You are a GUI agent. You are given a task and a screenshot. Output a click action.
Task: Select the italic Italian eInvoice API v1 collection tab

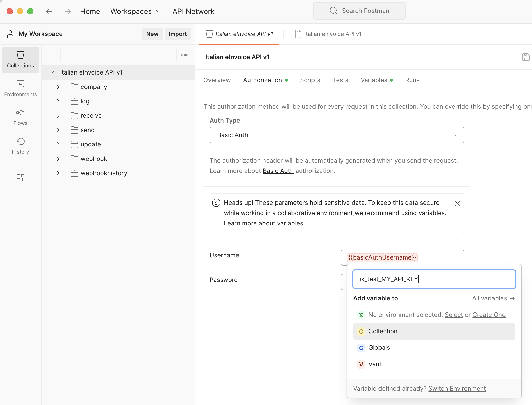239,34
